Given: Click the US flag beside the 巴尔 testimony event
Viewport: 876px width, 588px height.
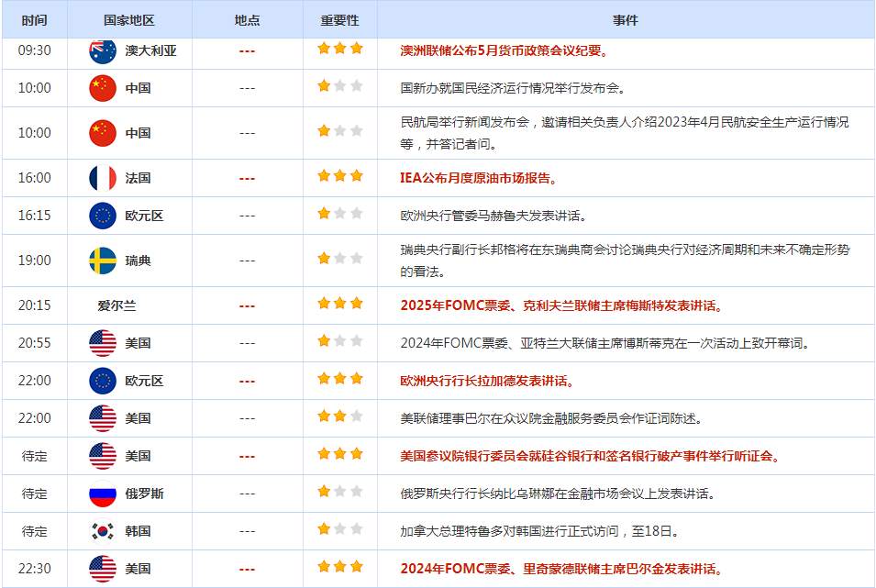Looking at the screenshot, I should coord(103,418).
